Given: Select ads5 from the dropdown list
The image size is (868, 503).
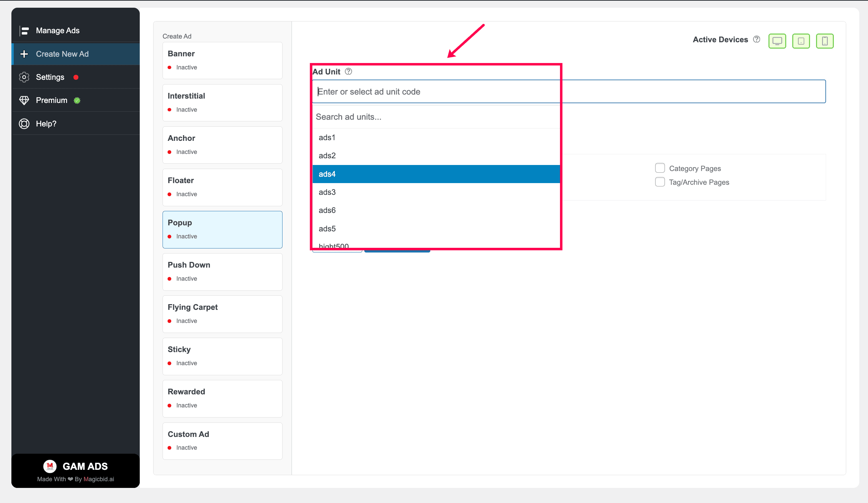Looking at the screenshot, I should click(x=436, y=229).
